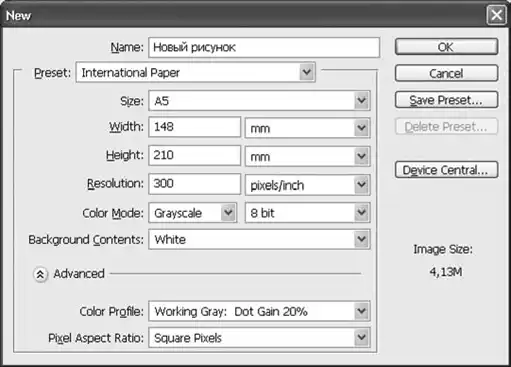Open the Preset dropdown
Screen dimensions: 511x367
(x=195, y=72)
